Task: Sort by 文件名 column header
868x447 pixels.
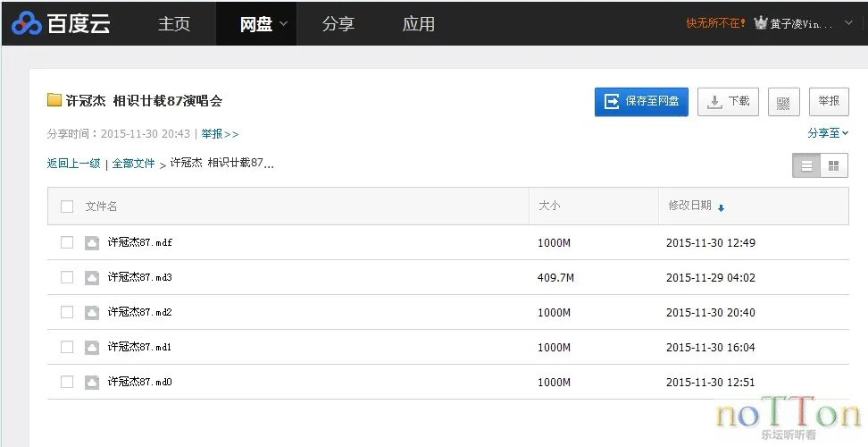Action: tap(101, 206)
